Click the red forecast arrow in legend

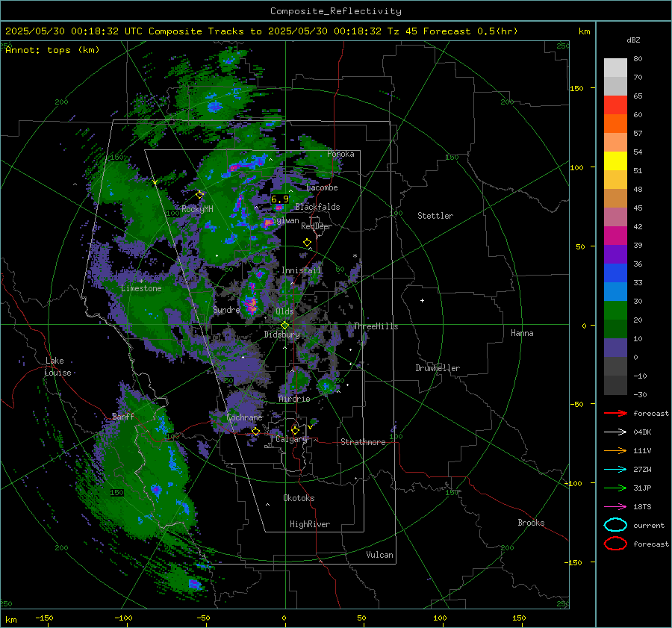tap(615, 413)
